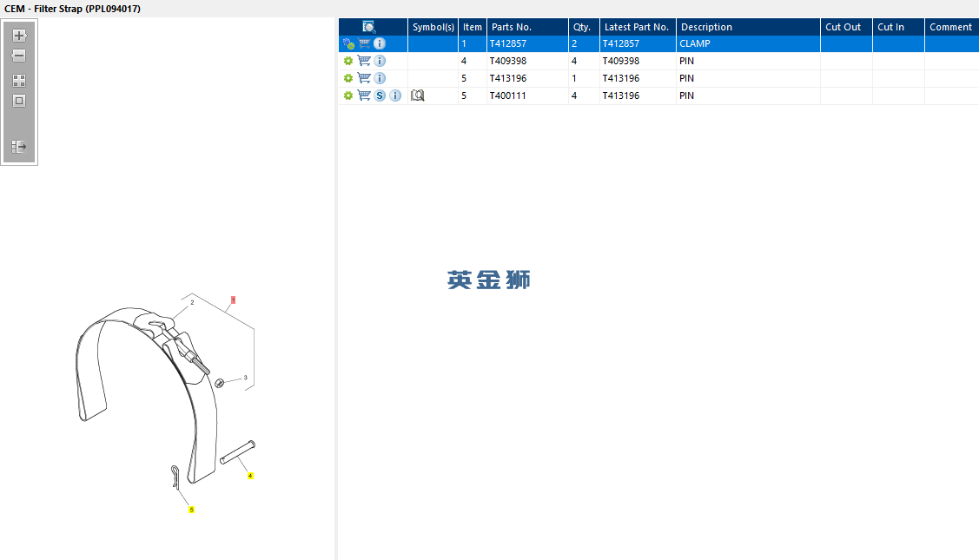Select Parts No. cell T413196
Screen dimensions: 979x560
tap(527, 79)
